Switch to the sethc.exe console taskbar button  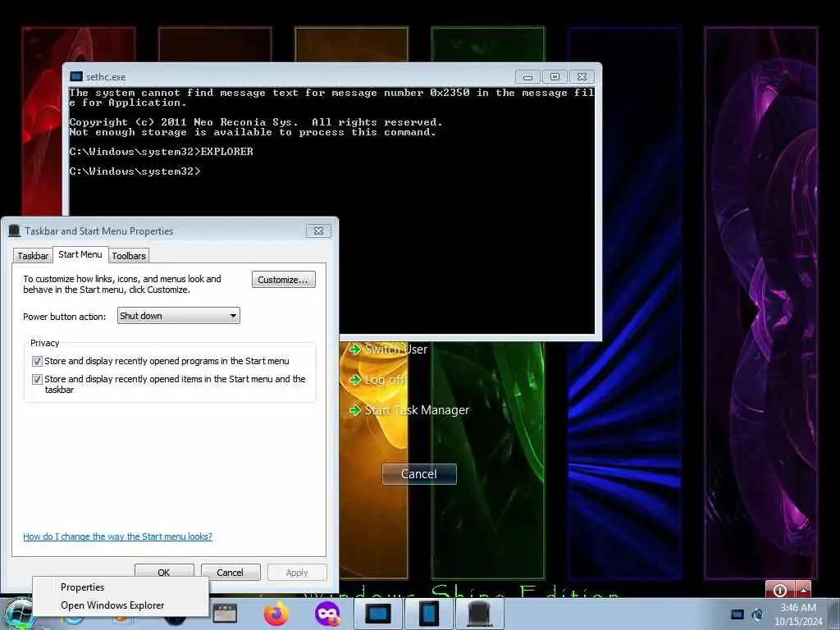pyautogui.click(x=377, y=614)
